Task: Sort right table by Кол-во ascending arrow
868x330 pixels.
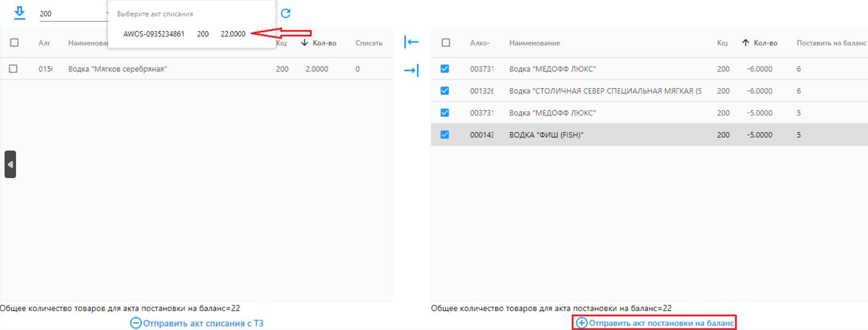Action: pyautogui.click(x=745, y=43)
